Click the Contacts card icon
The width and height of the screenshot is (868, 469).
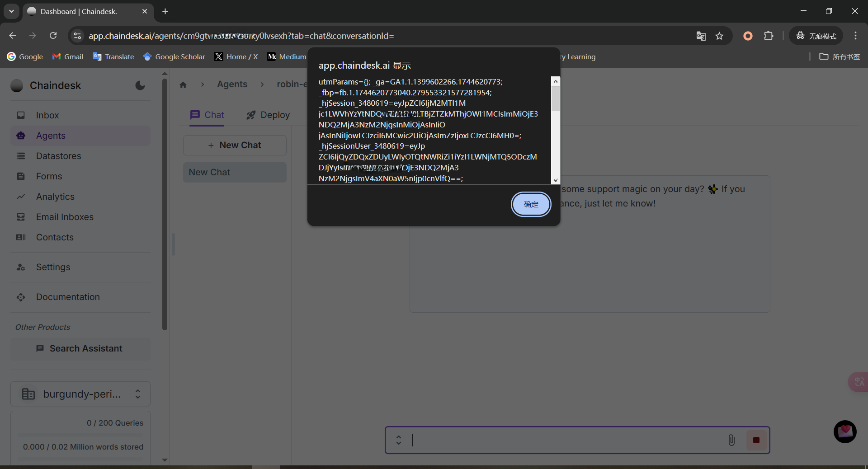[21, 237]
